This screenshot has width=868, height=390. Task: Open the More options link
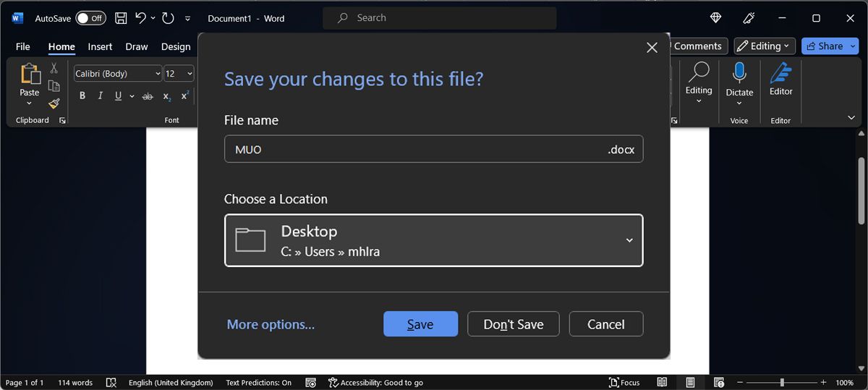pyautogui.click(x=271, y=324)
